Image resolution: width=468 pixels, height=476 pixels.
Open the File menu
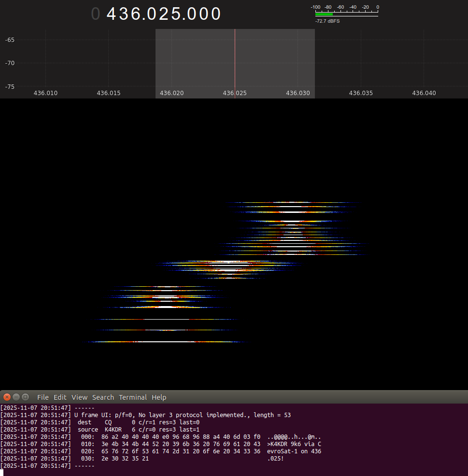tap(43, 397)
